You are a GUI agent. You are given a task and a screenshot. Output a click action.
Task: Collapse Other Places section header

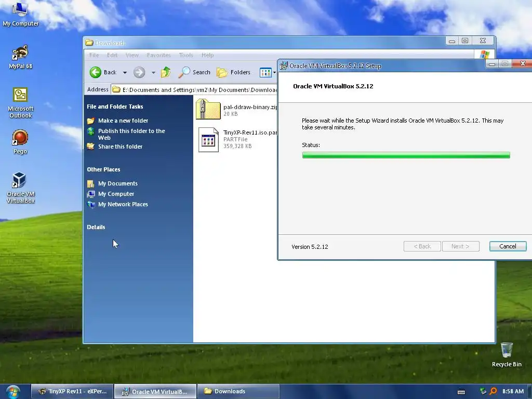point(103,169)
